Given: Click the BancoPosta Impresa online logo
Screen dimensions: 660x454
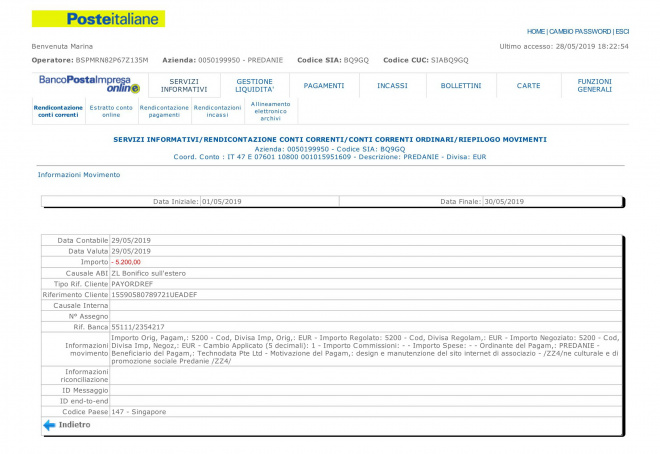Looking at the screenshot, I should click(89, 84).
